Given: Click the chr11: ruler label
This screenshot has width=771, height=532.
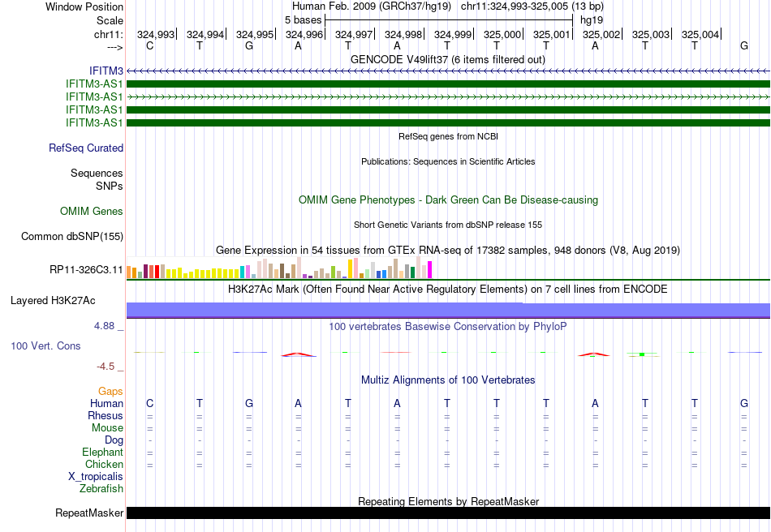Looking at the screenshot, I should click(109, 34).
